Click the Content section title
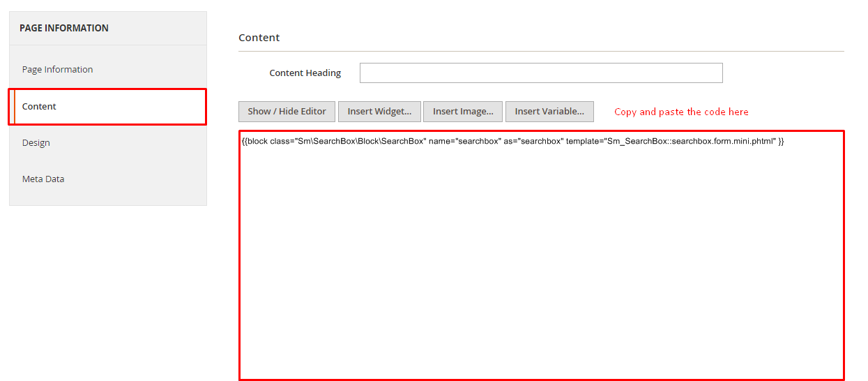 coord(259,38)
